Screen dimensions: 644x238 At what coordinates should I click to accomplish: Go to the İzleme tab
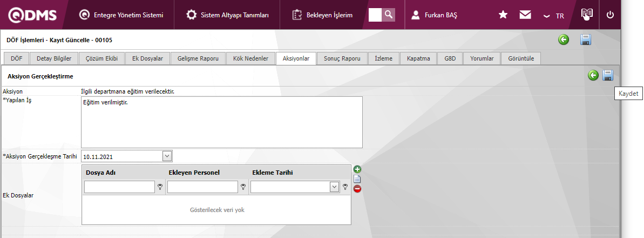pos(384,58)
